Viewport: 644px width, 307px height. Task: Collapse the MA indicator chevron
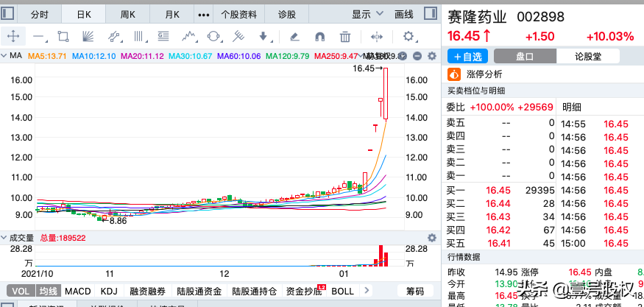(4, 55)
